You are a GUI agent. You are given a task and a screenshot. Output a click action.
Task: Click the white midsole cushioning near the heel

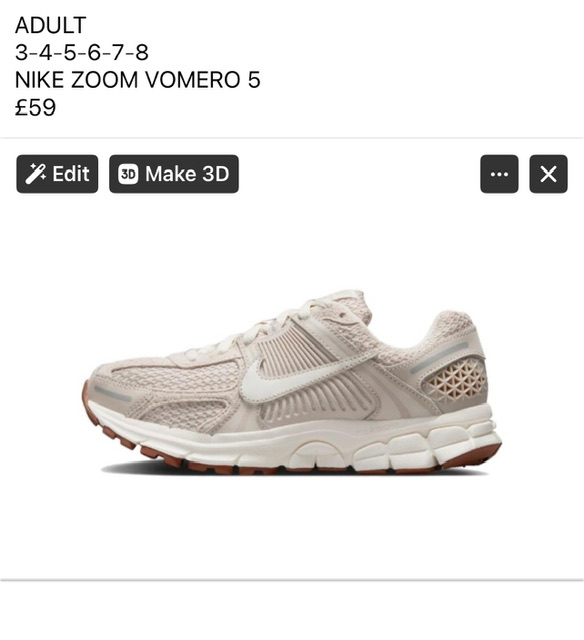(429, 443)
